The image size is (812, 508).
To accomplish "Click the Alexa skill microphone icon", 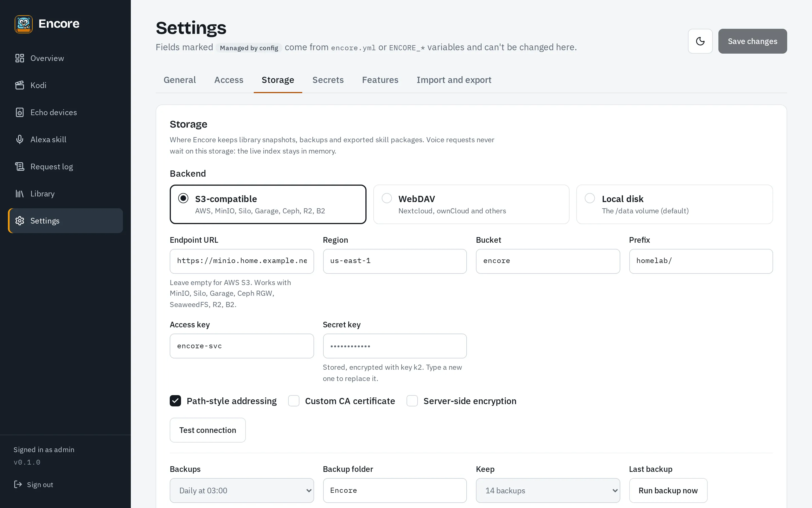I will click(20, 139).
